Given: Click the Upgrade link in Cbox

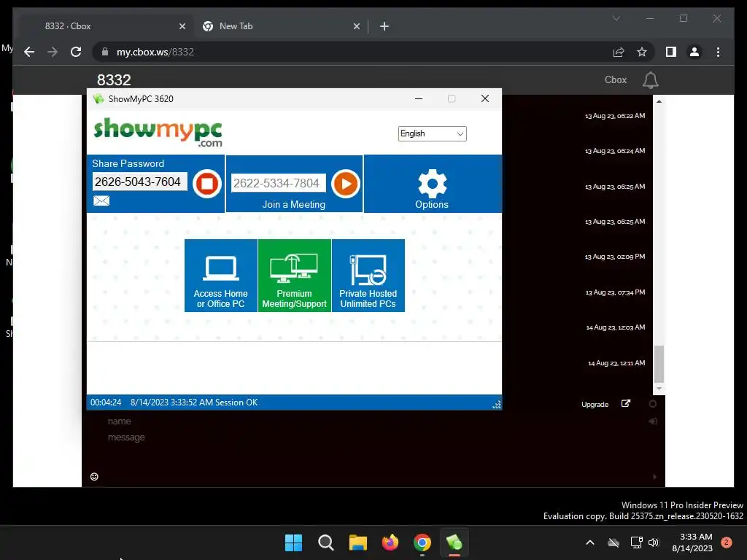Looking at the screenshot, I should click(595, 404).
